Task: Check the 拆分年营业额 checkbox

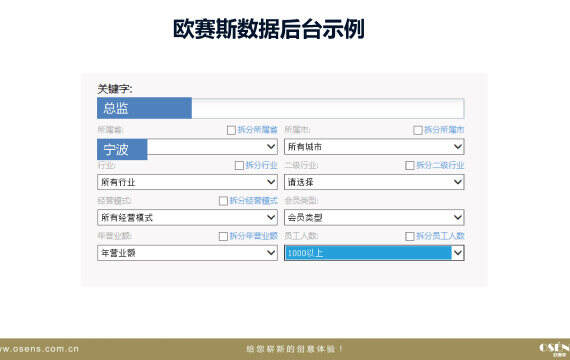Action: (223, 236)
